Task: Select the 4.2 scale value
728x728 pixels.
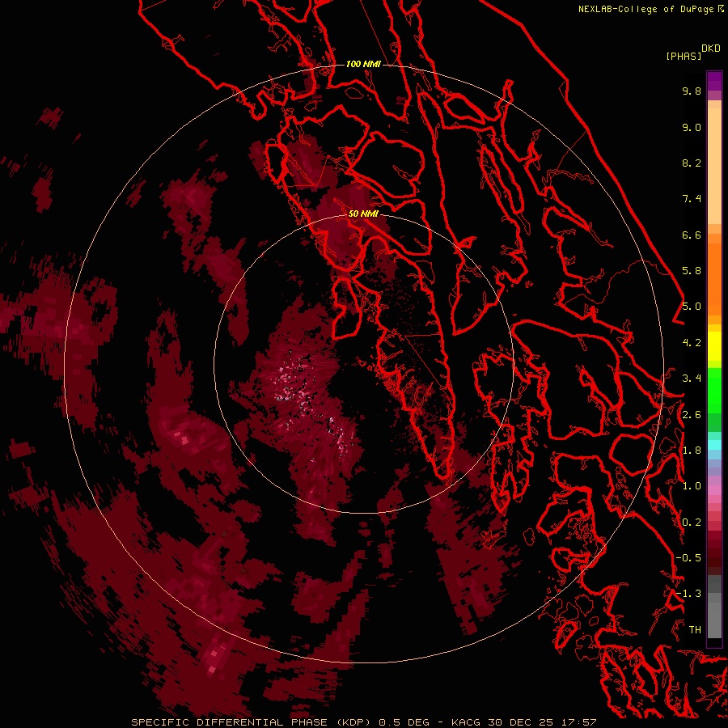Action: 692,343
